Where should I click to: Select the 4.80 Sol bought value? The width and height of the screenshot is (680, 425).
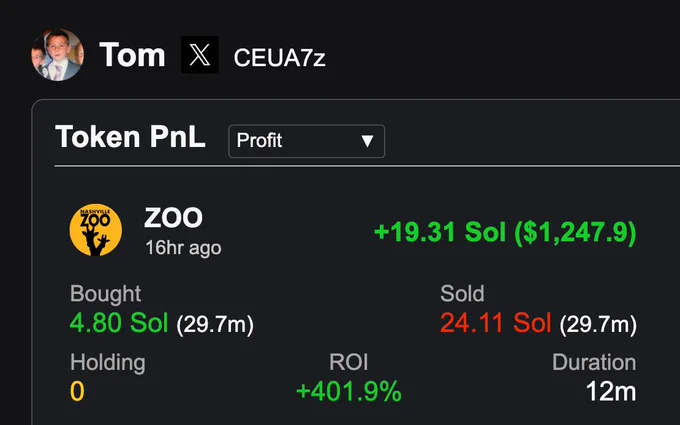(119, 323)
